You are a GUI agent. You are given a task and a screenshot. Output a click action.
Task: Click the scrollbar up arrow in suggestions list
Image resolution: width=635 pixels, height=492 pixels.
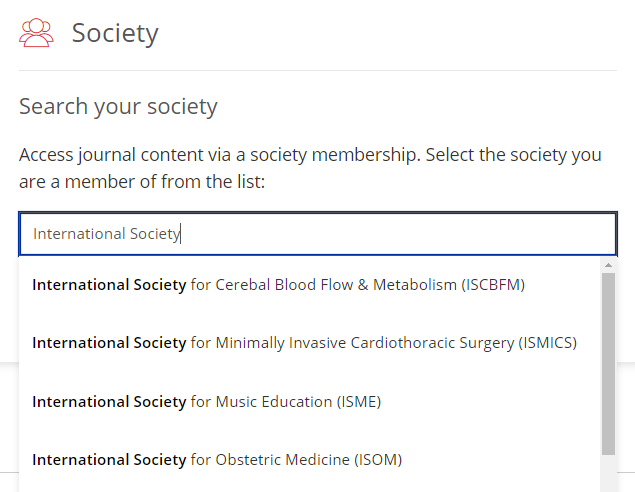[x=608, y=265]
